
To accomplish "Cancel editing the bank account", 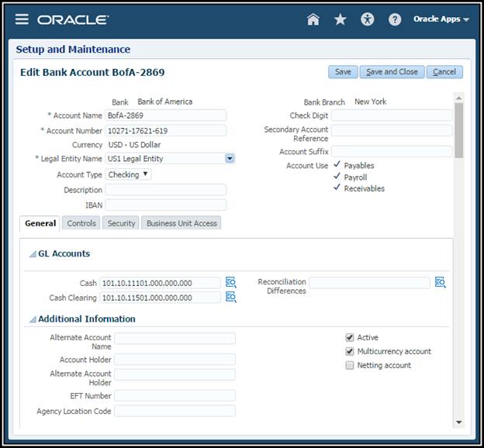I will pos(444,72).
